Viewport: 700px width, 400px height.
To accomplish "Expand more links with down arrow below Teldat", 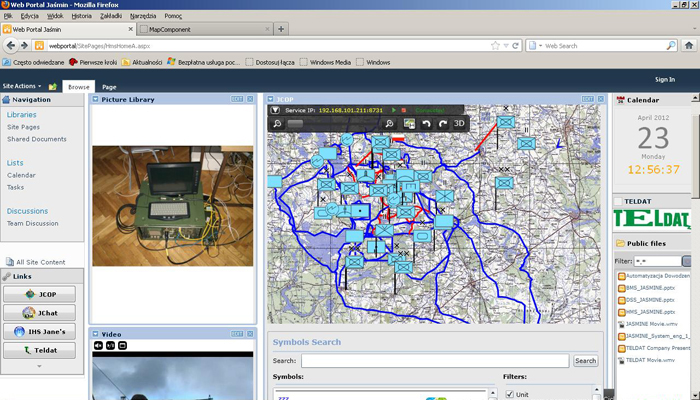I will click(39, 366).
